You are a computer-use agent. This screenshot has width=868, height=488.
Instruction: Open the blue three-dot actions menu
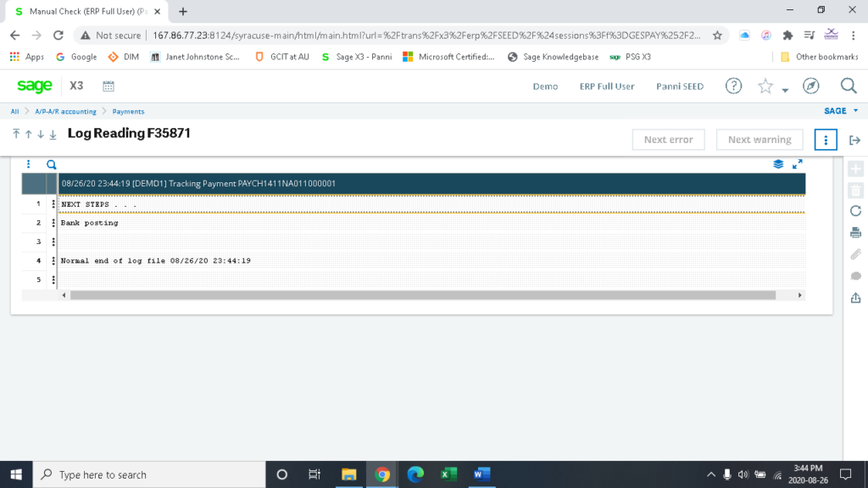click(x=826, y=139)
